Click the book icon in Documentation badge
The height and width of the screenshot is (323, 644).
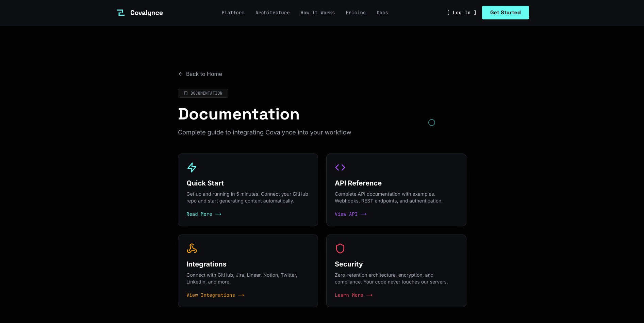click(186, 93)
